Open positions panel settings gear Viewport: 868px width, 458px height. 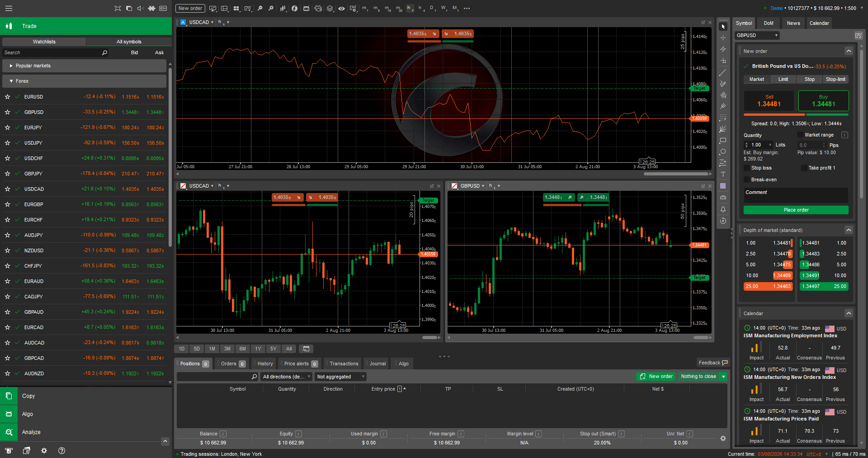point(723,439)
